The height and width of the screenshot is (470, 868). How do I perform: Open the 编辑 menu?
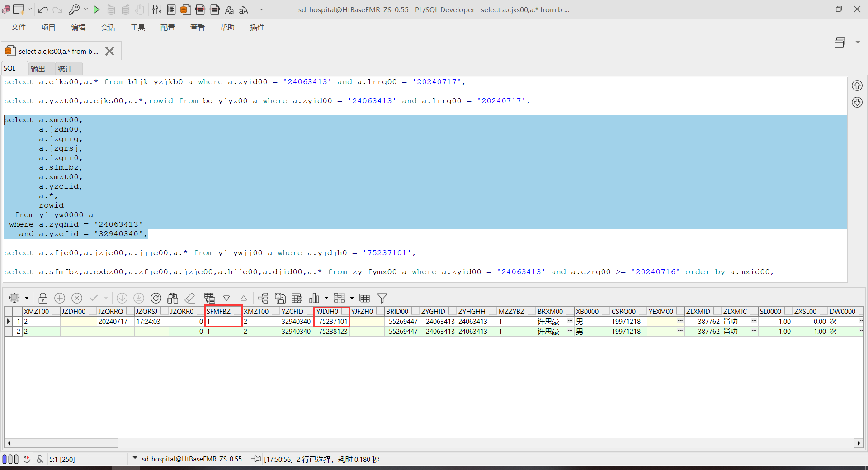tap(78, 28)
